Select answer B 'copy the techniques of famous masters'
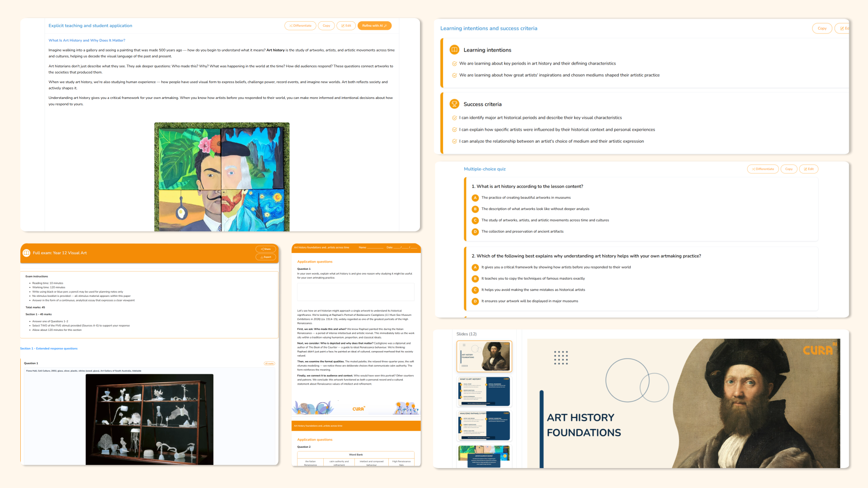This screenshot has height=488, width=868. pos(475,279)
